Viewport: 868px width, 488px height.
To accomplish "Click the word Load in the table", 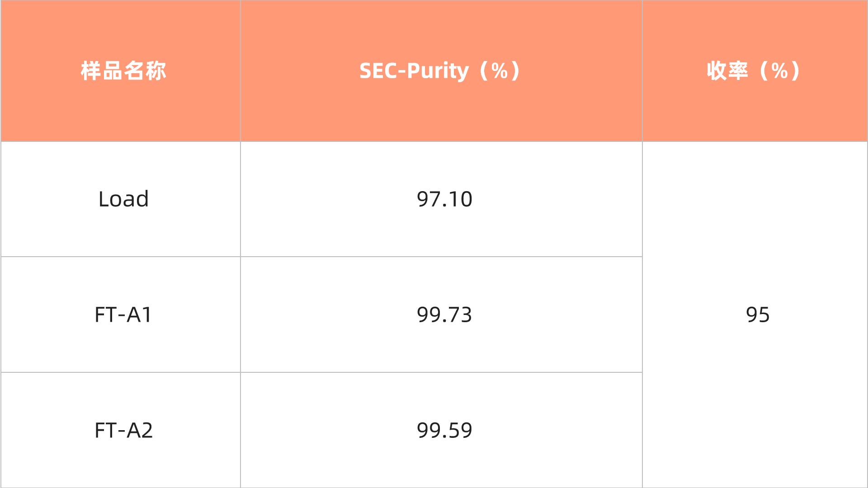I will click(x=123, y=199).
